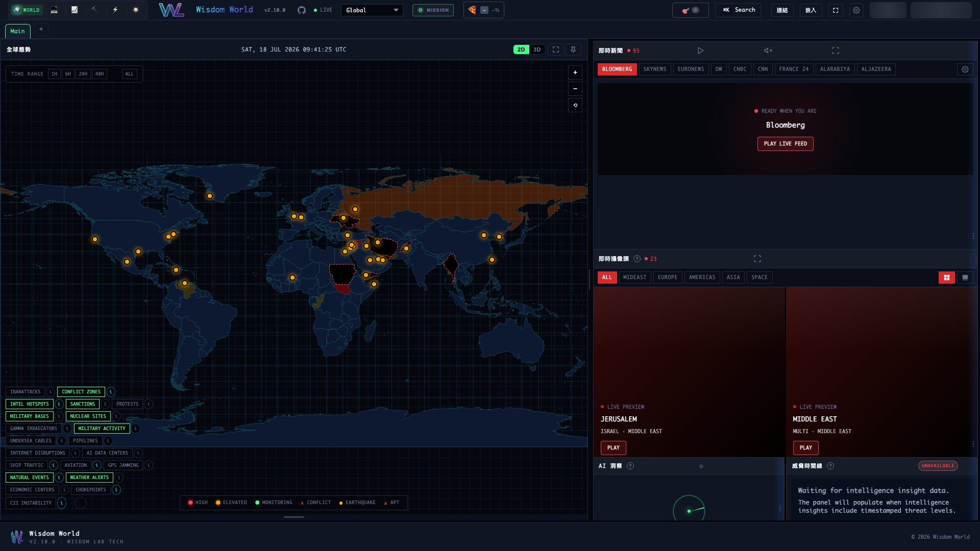Switch news channel to AlJazeera
The height and width of the screenshot is (551, 980).
pyautogui.click(x=876, y=69)
